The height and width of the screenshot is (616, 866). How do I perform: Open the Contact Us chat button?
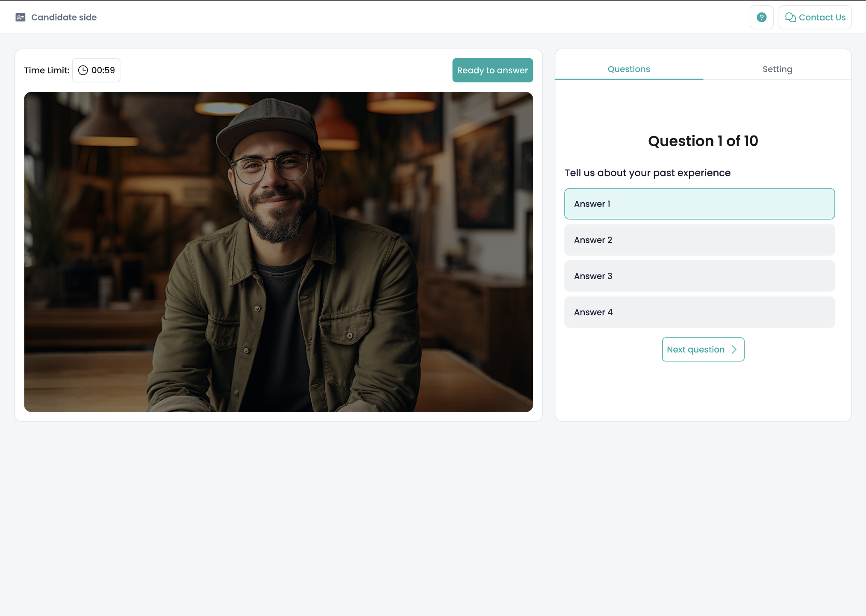[815, 18]
